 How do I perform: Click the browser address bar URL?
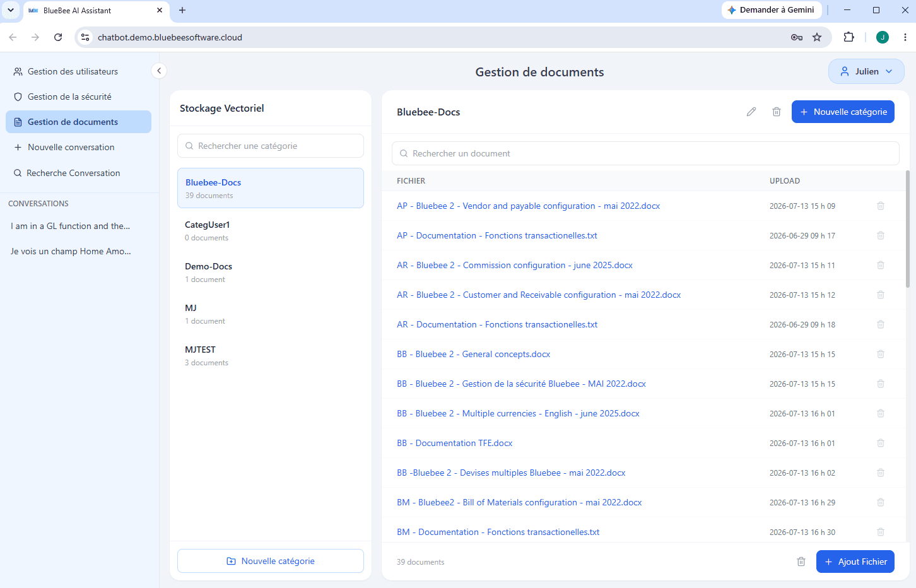click(x=170, y=37)
